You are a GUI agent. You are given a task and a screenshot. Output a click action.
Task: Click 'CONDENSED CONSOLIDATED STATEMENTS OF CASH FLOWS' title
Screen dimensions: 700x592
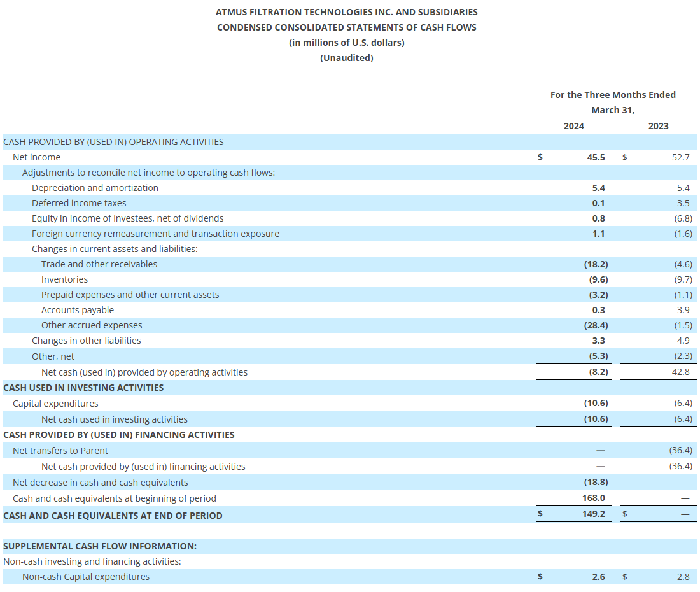tap(346, 27)
